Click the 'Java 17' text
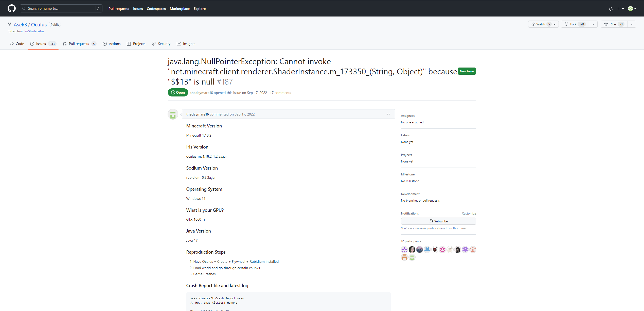The height and width of the screenshot is (311, 644). [x=192, y=240]
